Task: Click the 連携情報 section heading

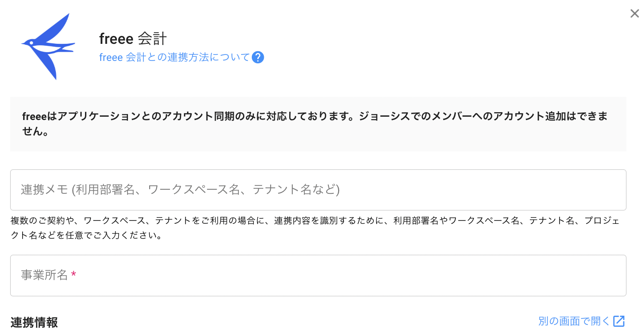Action: pyautogui.click(x=34, y=323)
